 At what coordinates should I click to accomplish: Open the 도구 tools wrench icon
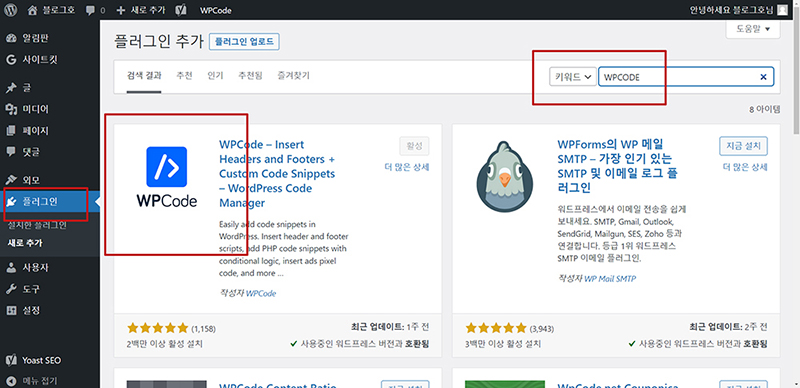pos(11,289)
